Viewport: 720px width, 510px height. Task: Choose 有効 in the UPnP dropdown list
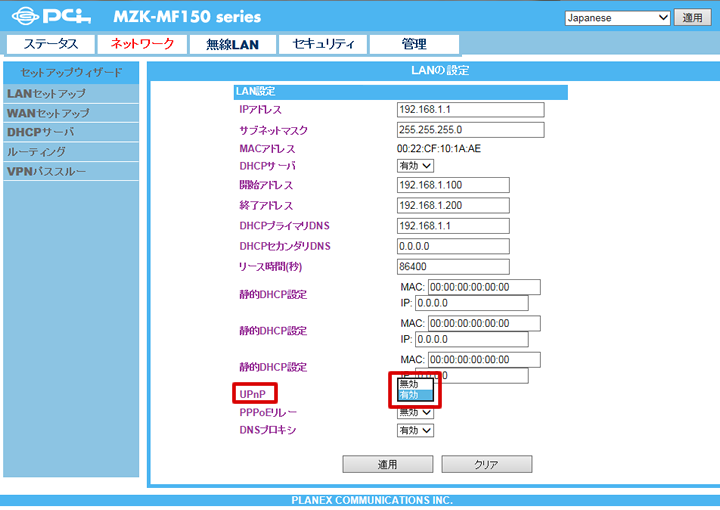(415, 395)
